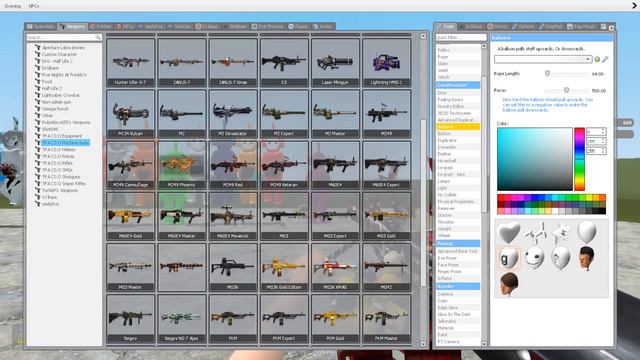Click the weapon search field
This screenshot has width=640, height=360.
click(x=64, y=37)
